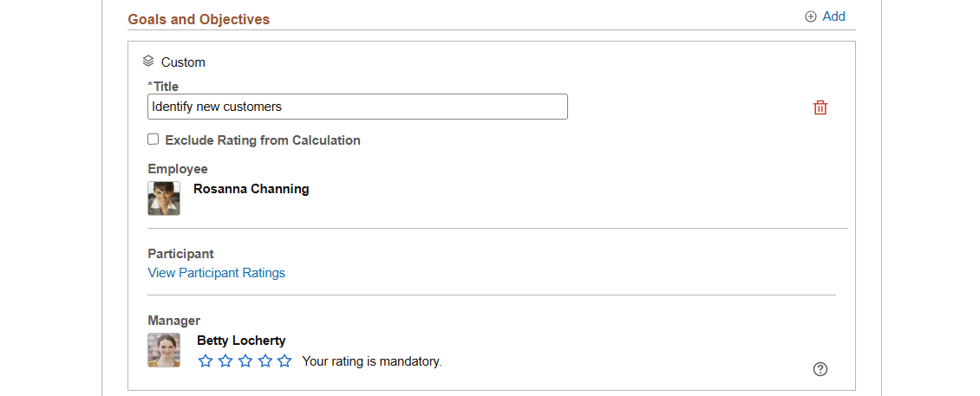Select the Rosanna Channing employee name
The width and height of the screenshot is (980, 396).
pyautogui.click(x=252, y=189)
